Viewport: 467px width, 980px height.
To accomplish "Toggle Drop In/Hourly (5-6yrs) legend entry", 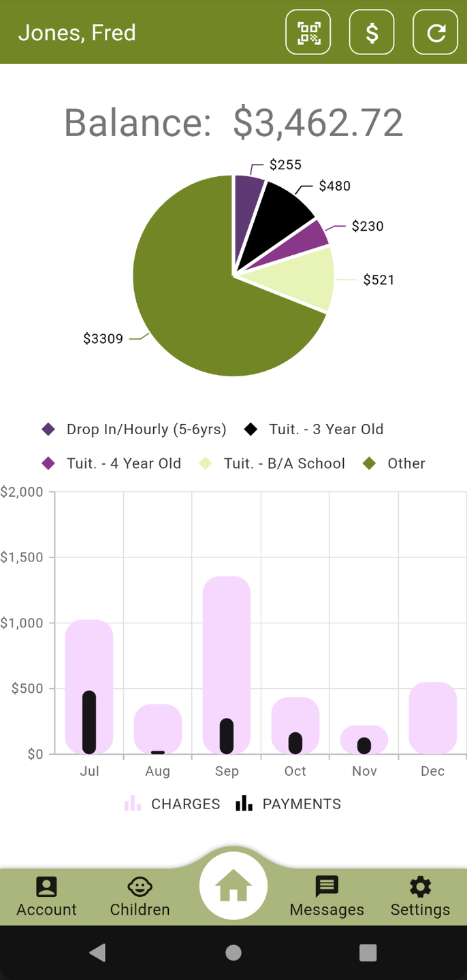I will pos(133,429).
